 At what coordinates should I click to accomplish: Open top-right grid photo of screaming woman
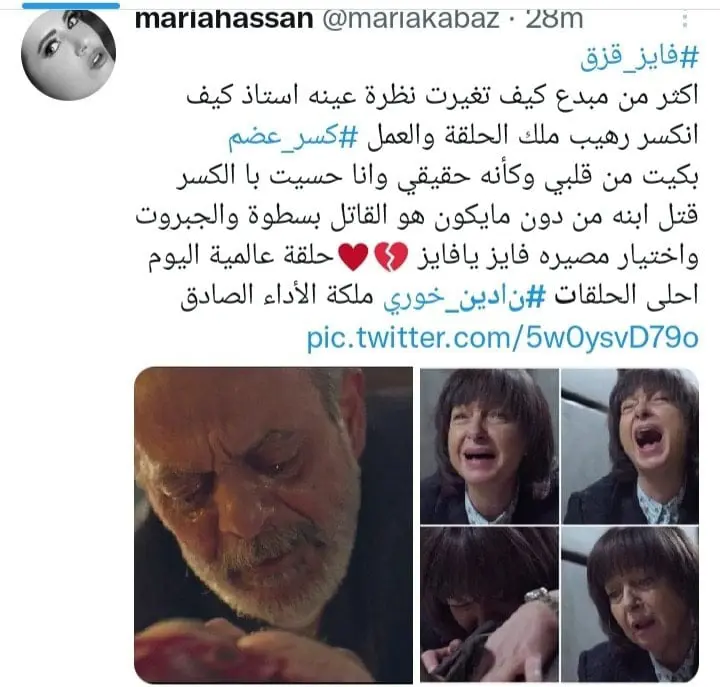coord(630,446)
